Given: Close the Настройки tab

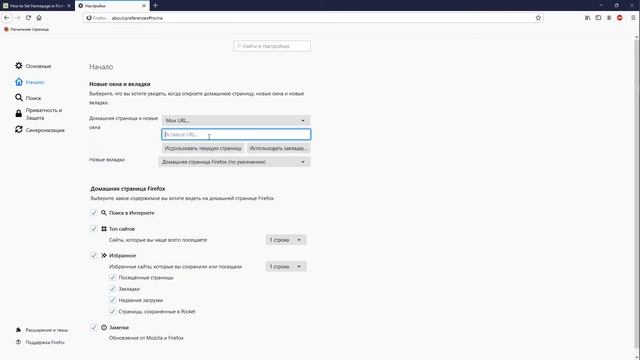Looking at the screenshot, I should (x=144, y=6).
